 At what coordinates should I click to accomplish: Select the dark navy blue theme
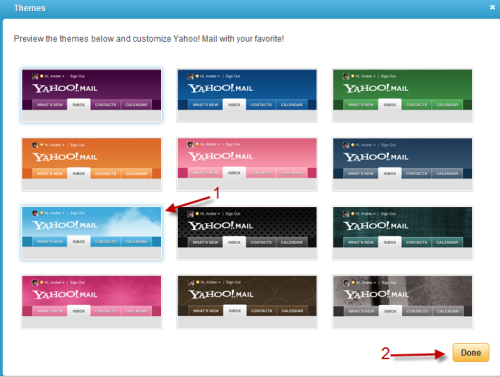(x=403, y=164)
